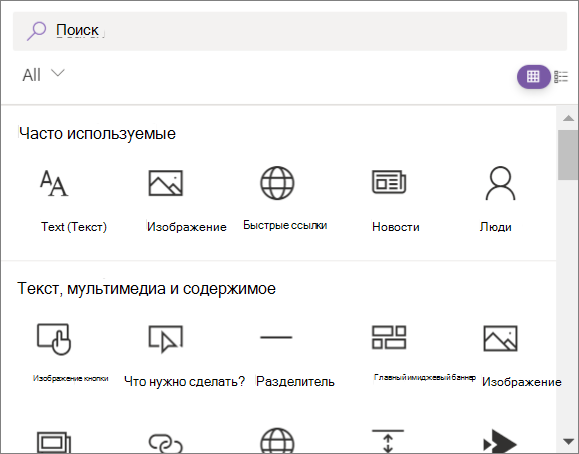The width and height of the screenshot is (579, 454).
Task: Insert the Новости newspaper web part
Action: [389, 182]
